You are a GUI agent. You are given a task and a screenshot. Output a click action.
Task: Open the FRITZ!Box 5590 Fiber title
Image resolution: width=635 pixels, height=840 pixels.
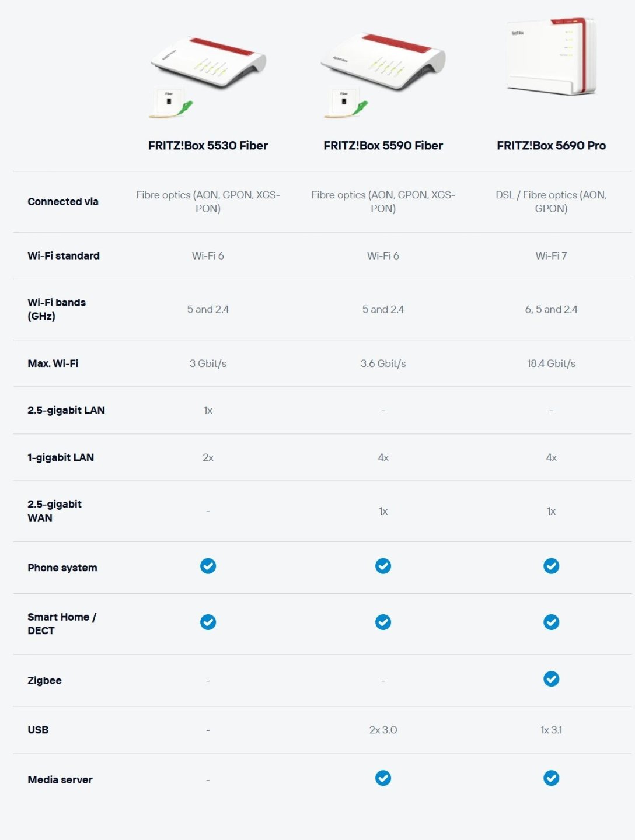(x=383, y=146)
